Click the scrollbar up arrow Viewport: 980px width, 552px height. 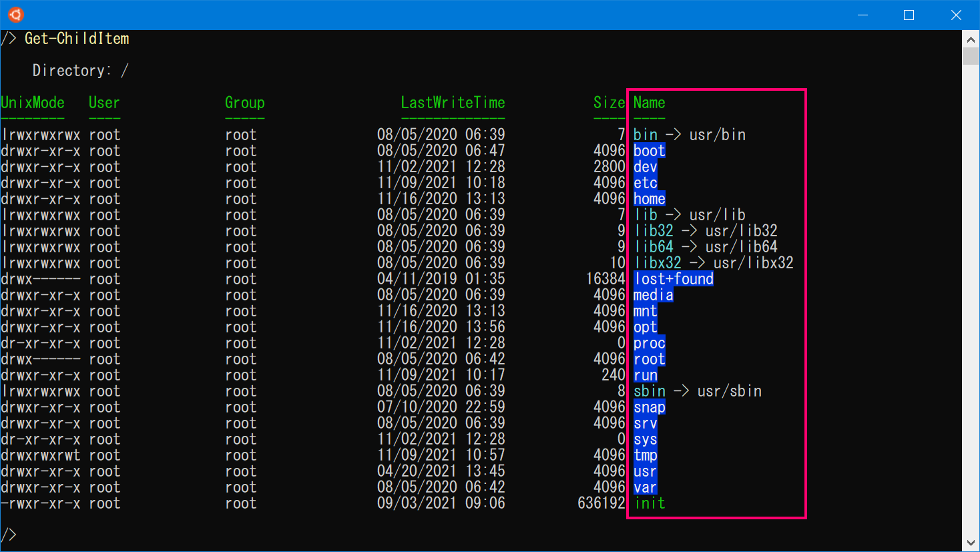(970, 38)
